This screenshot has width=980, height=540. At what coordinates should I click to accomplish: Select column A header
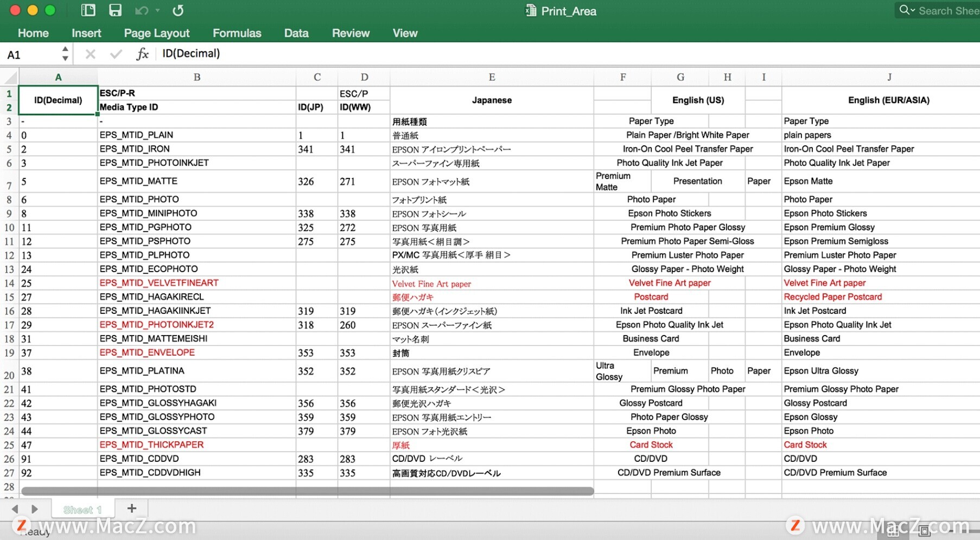(x=58, y=77)
